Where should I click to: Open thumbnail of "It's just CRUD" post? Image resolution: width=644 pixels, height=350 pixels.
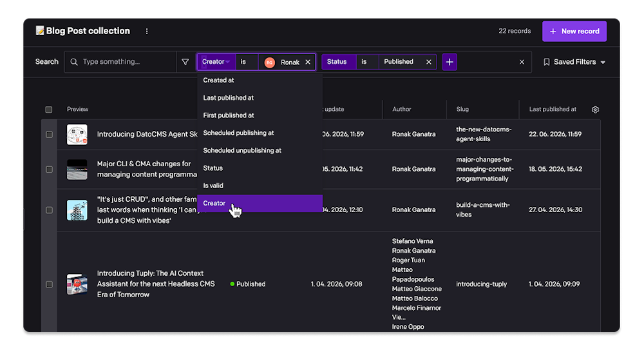click(x=77, y=210)
